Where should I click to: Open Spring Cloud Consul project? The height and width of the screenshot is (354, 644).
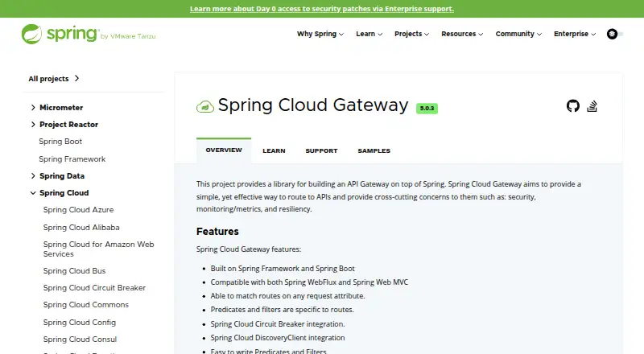pos(80,340)
